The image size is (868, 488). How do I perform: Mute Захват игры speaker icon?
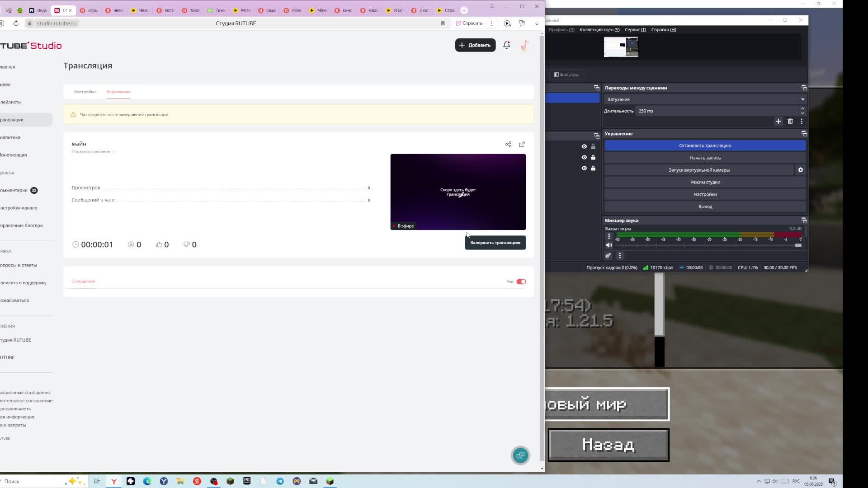click(609, 245)
